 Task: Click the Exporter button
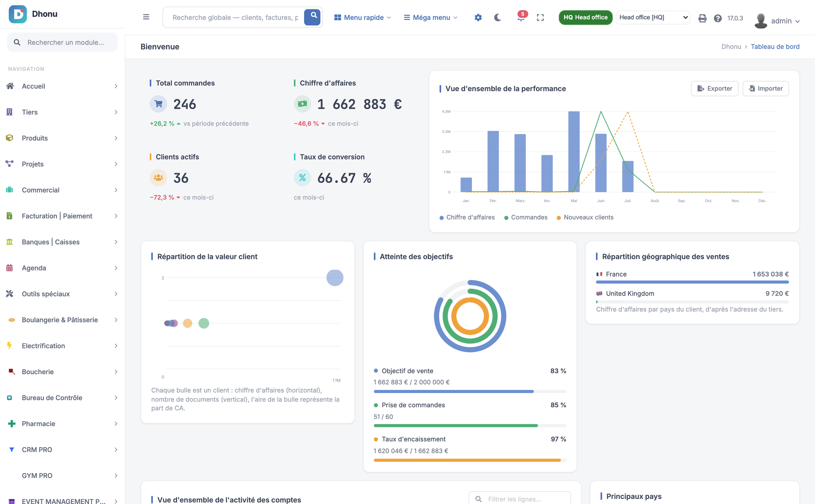click(x=714, y=88)
